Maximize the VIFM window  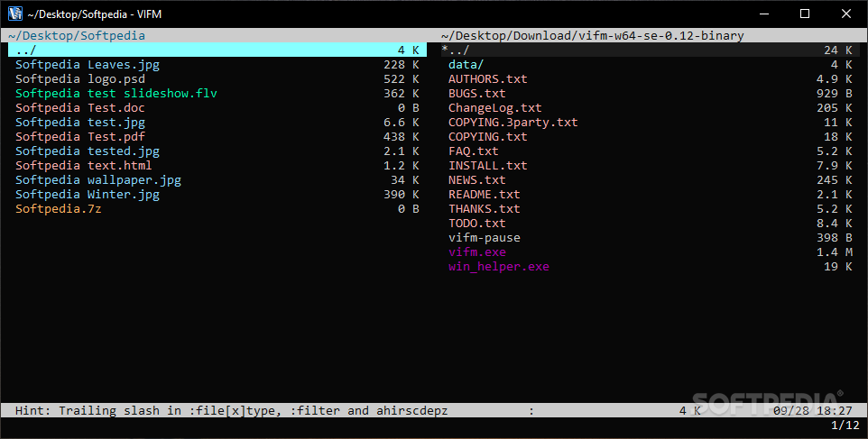(x=805, y=14)
